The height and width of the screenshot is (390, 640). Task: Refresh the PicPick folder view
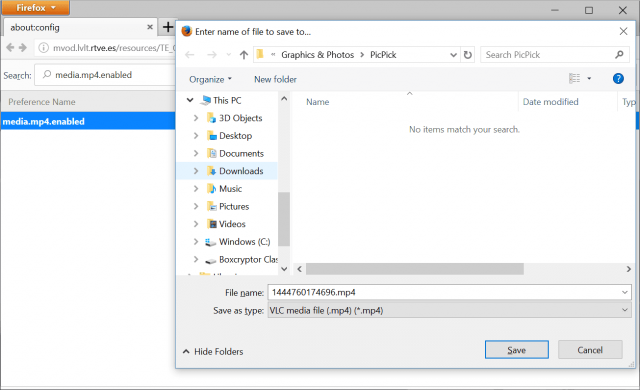coord(468,55)
